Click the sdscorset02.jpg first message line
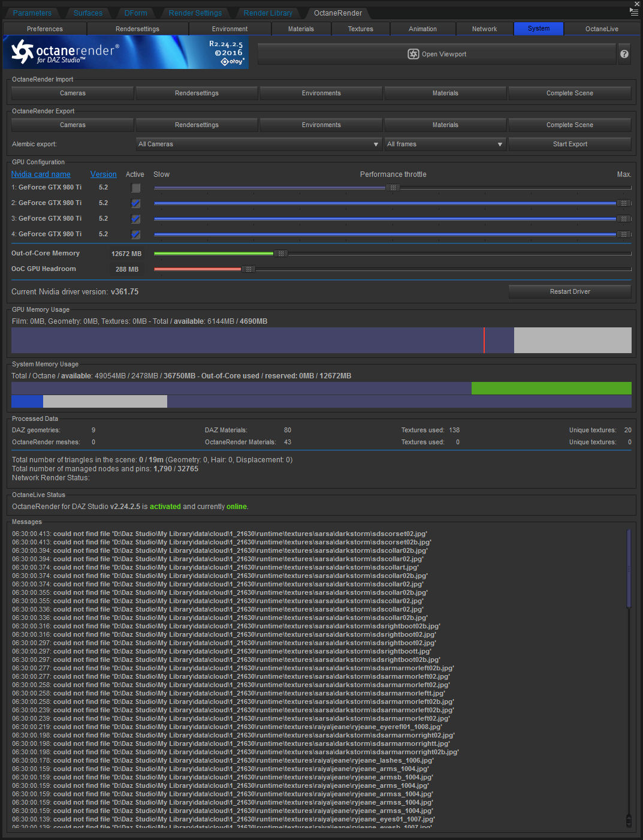The height and width of the screenshot is (840, 643). tap(219, 534)
